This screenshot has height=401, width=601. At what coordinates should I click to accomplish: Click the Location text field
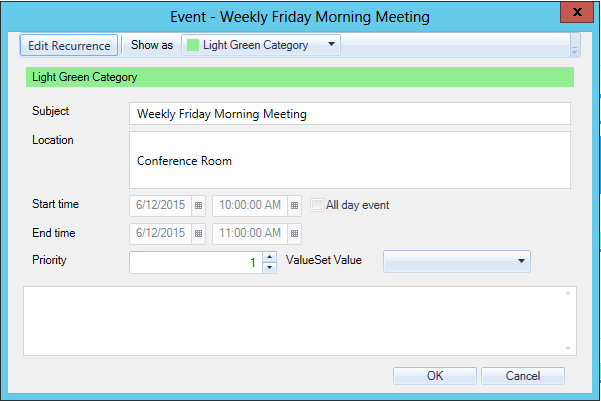click(x=349, y=160)
